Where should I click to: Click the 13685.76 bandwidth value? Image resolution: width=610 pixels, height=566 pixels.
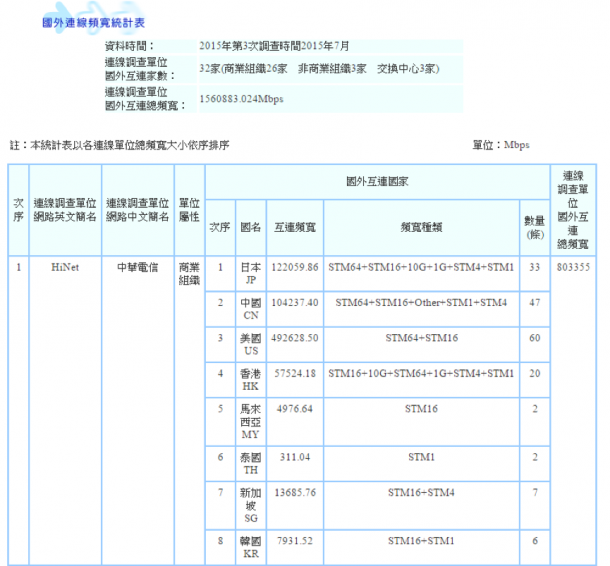tap(294, 493)
